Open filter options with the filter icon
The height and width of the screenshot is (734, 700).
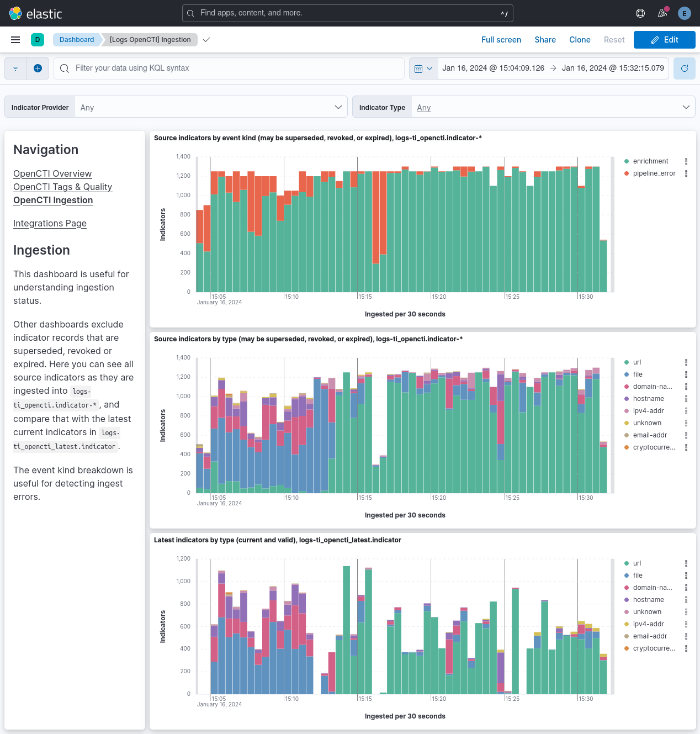coord(15,68)
